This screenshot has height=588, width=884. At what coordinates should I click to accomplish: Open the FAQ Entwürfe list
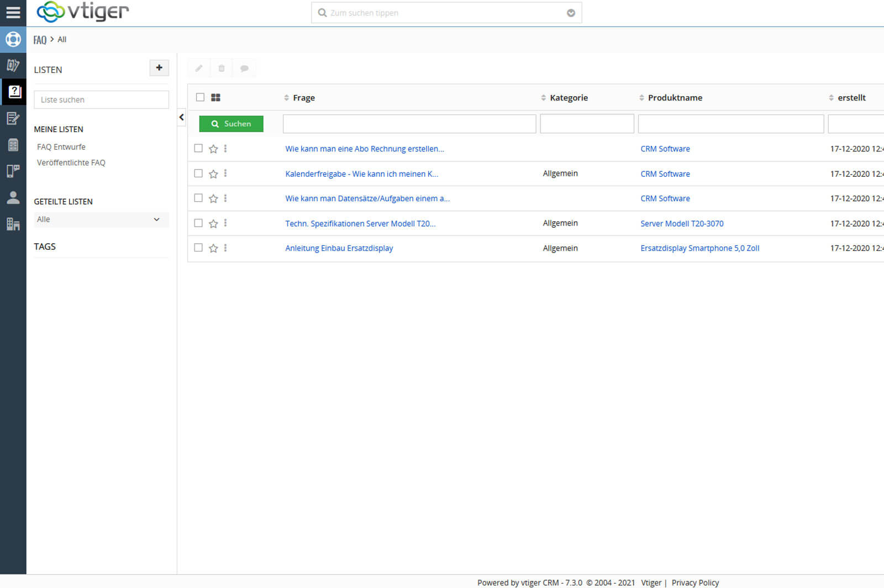(x=61, y=147)
